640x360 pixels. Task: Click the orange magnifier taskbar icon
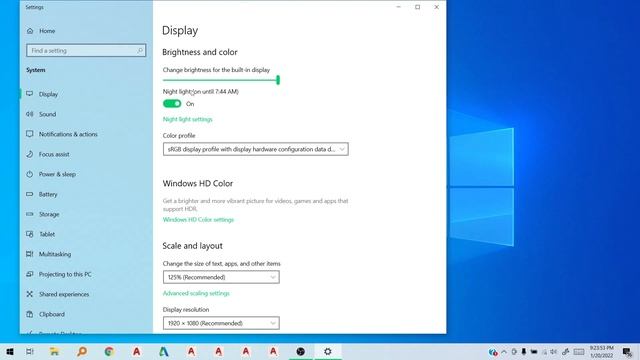coord(82,351)
